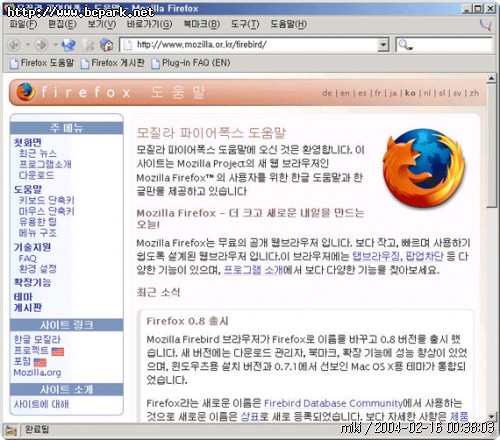Click the US flag next to 포럼
This screenshot has height=440, width=500.
pos(40,362)
